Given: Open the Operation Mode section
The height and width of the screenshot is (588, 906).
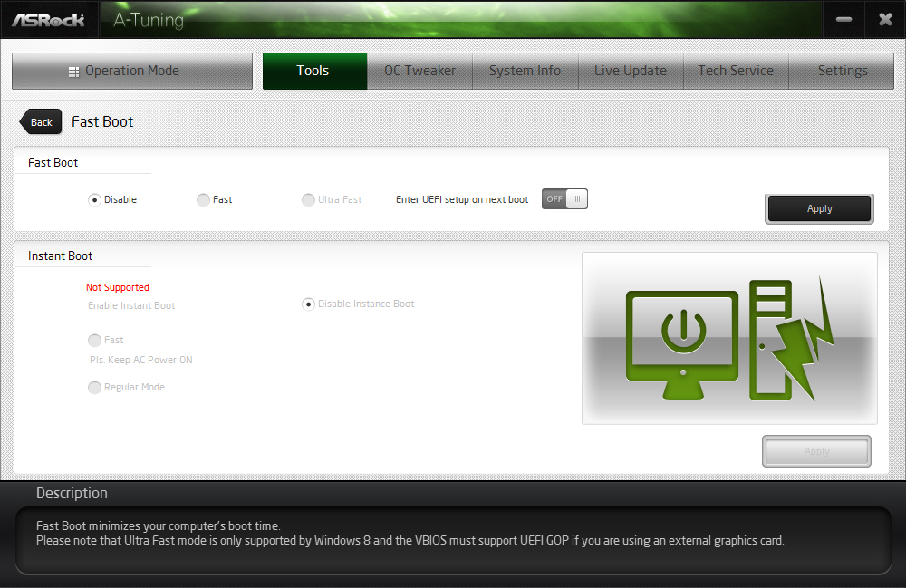Looking at the screenshot, I should click(x=132, y=71).
